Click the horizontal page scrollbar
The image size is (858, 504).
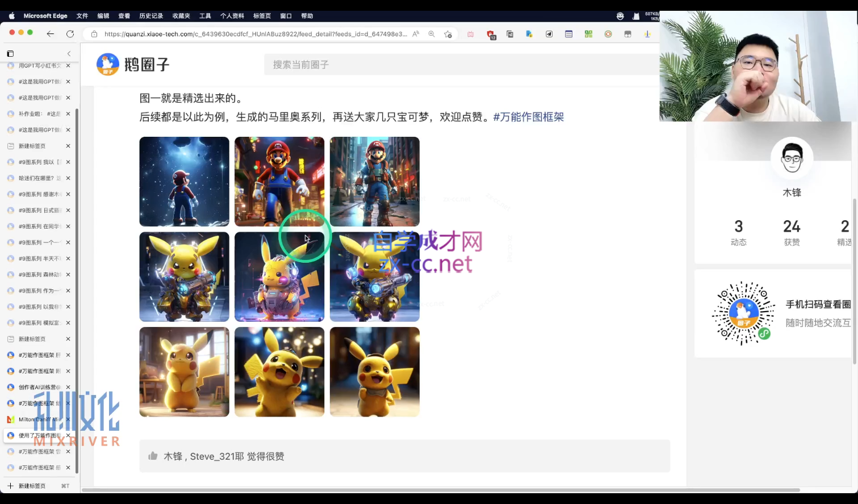pyautogui.click(x=441, y=490)
